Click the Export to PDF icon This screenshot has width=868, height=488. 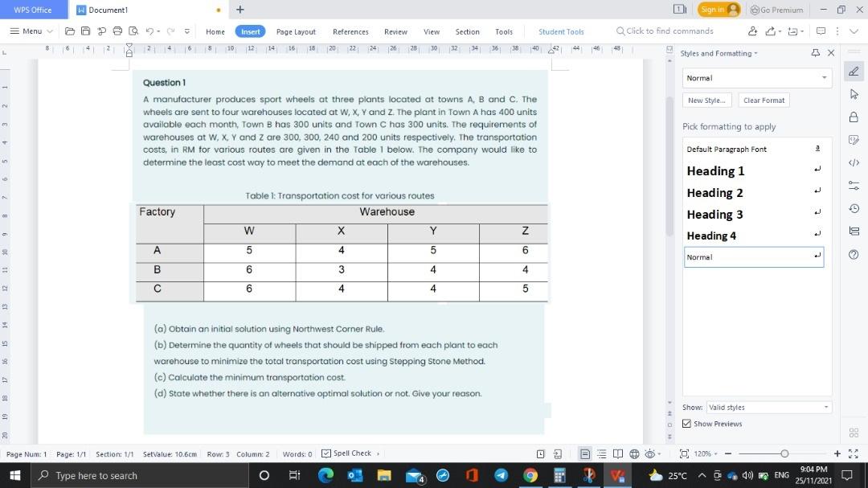click(x=101, y=31)
